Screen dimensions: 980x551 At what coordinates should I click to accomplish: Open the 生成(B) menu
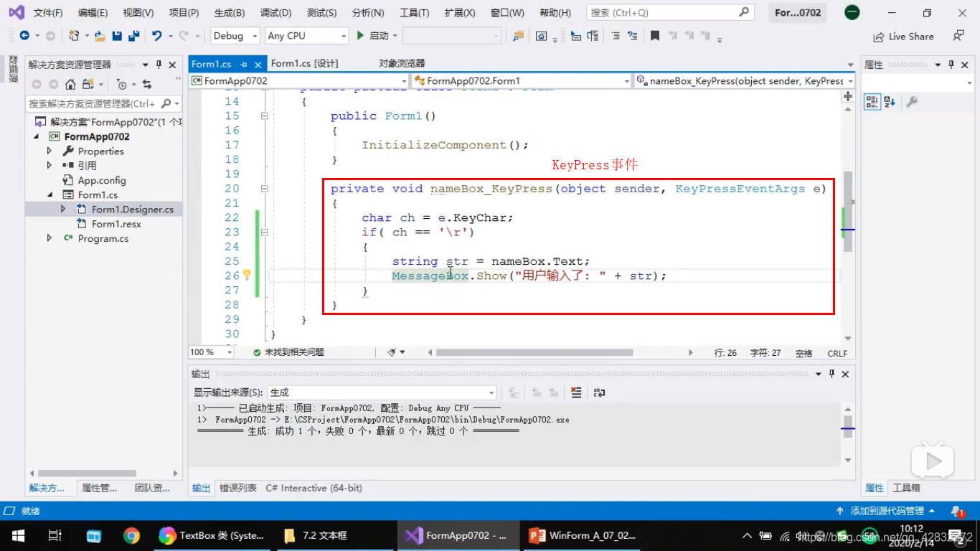tap(230, 13)
